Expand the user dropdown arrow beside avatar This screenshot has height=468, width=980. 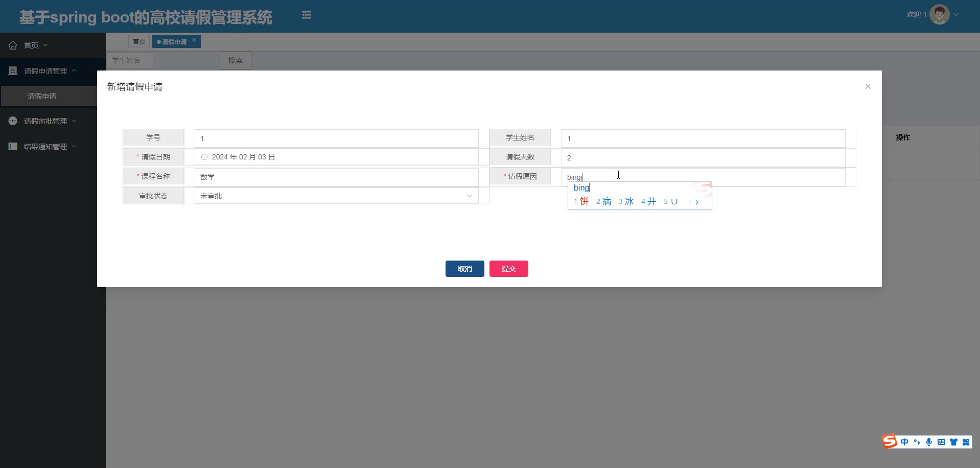click(x=956, y=15)
